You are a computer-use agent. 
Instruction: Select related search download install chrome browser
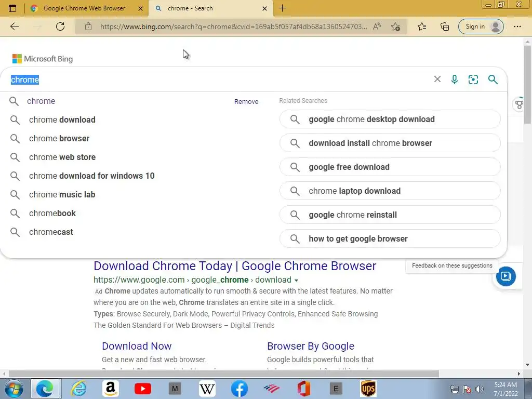pos(390,143)
